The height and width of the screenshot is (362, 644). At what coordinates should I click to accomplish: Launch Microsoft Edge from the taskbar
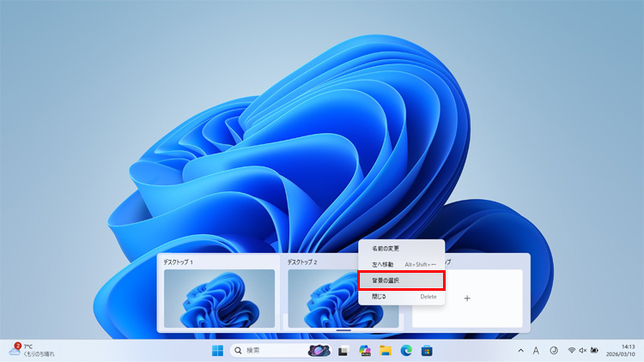(x=406, y=350)
